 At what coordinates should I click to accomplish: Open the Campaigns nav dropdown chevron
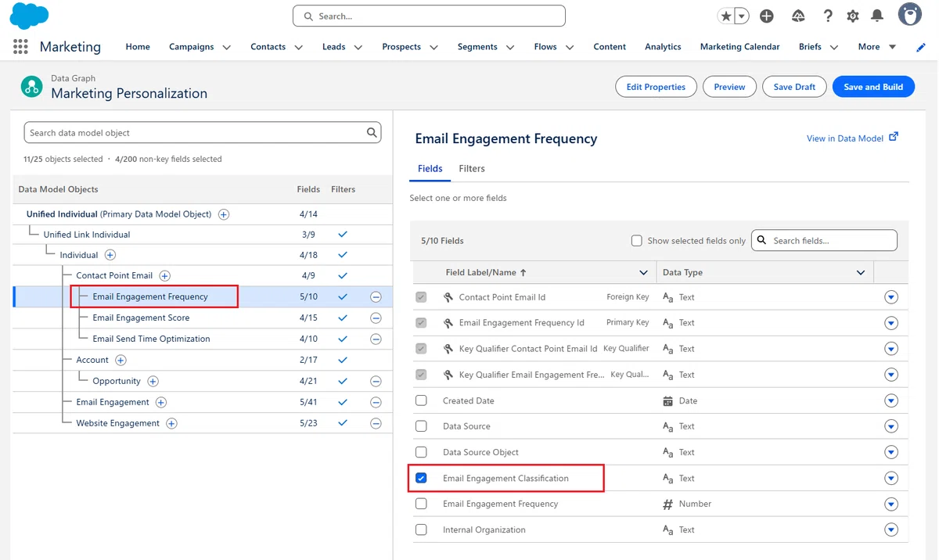click(227, 48)
